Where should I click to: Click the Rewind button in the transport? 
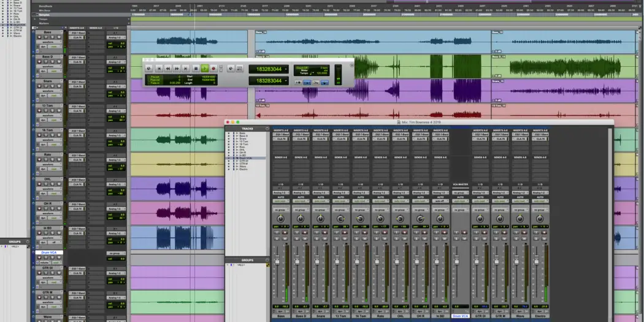click(x=167, y=69)
